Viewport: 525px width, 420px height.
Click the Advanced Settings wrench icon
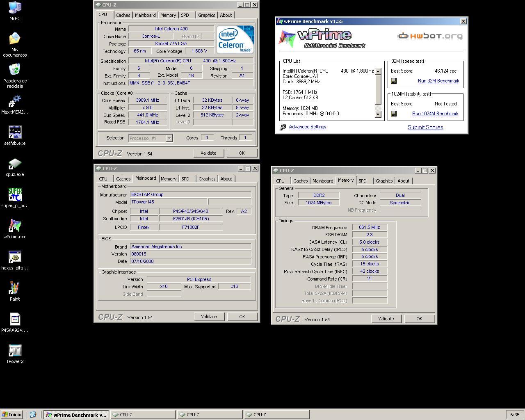tap(283, 127)
